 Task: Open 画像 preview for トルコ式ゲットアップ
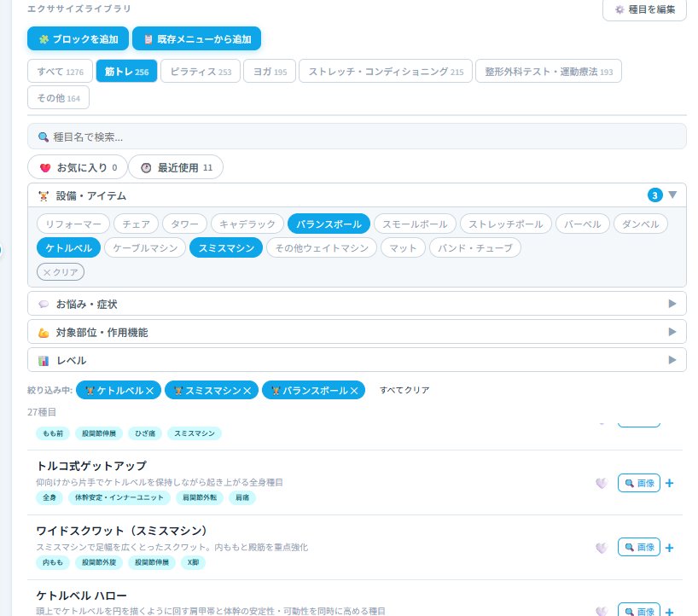point(639,483)
